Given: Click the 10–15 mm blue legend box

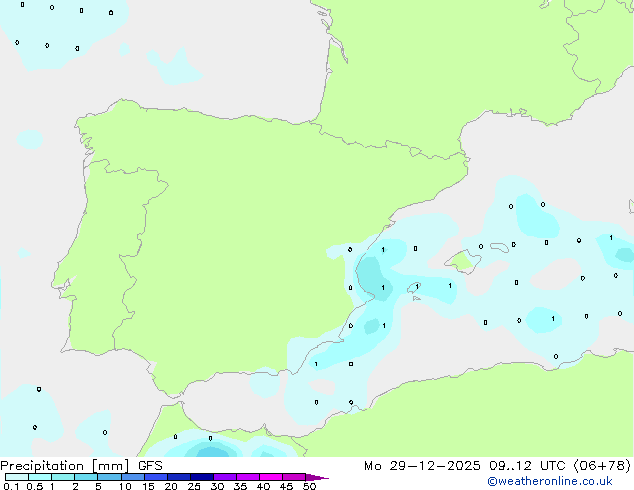Looking at the screenshot, I should coord(133,477).
